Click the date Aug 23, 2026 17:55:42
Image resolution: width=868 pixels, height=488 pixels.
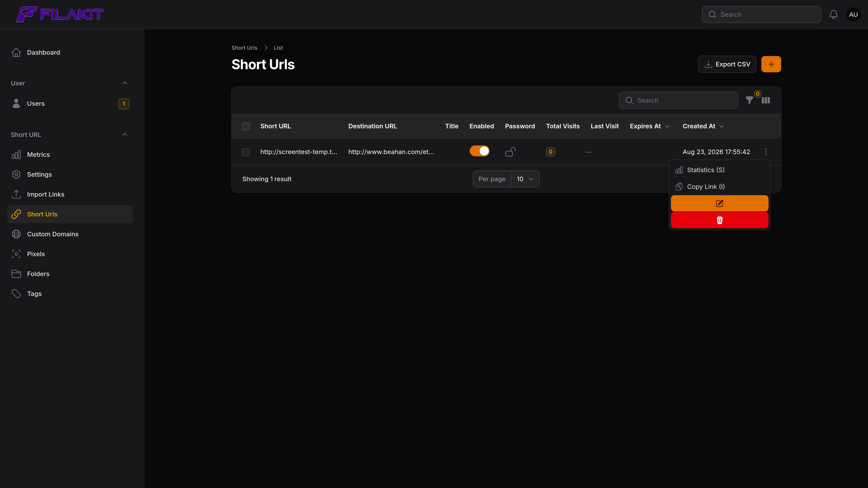click(x=716, y=152)
